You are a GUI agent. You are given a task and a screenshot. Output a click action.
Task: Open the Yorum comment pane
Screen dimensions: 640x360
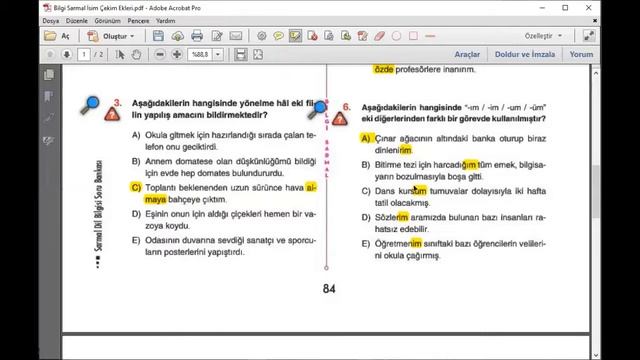581,54
